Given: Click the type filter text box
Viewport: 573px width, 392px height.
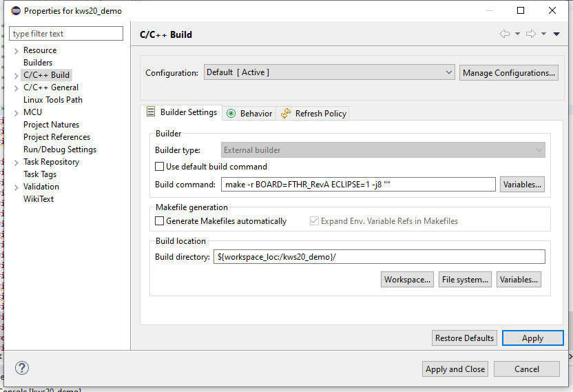Looking at the screenshot, I should click(x=66, y=34).
